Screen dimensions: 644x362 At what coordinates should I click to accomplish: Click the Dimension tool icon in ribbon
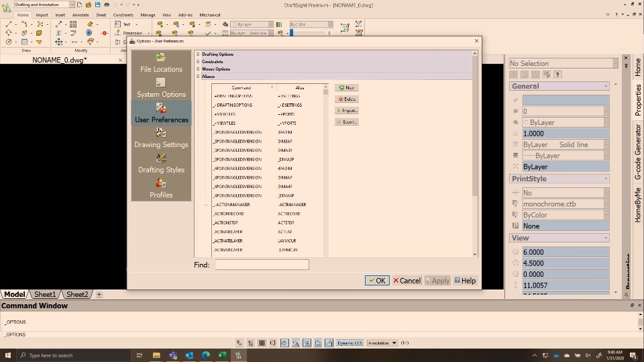pyautogui.click(x=118, y=33)
